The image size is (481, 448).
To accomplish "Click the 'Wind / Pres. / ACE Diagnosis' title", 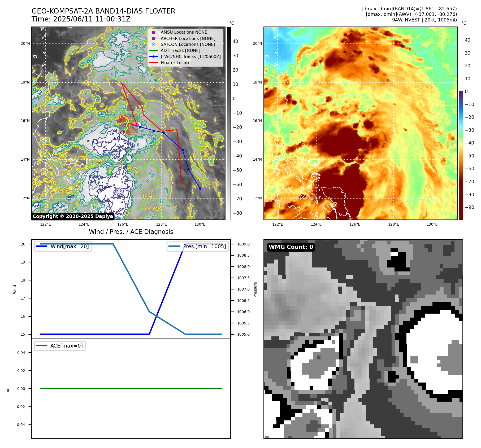I will coord(131,232).
